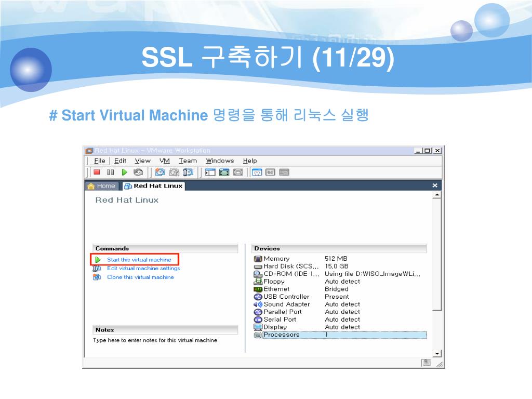Image resolution: width=532 pixels, height=399 pixels.
Task: Select the USB Controller device icon
Action: [x=258, y=297]
